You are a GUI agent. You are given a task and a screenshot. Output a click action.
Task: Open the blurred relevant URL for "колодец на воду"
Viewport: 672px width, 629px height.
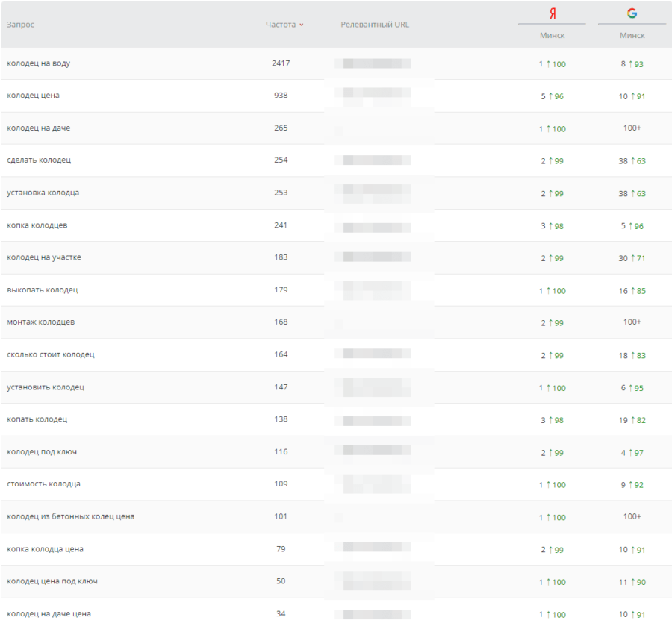(376, 63)
